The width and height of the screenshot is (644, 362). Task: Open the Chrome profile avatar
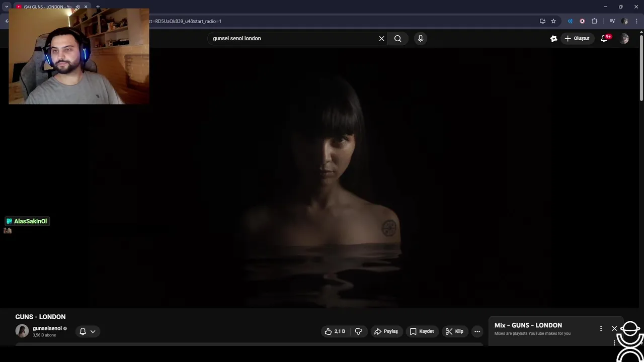tap(624, 21)
